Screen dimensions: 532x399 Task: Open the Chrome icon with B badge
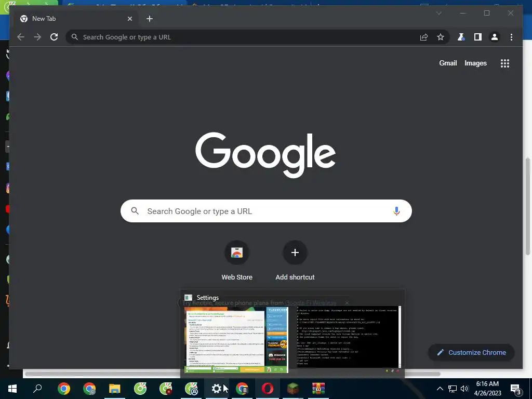pyautogui.click(x=242, y=389)
